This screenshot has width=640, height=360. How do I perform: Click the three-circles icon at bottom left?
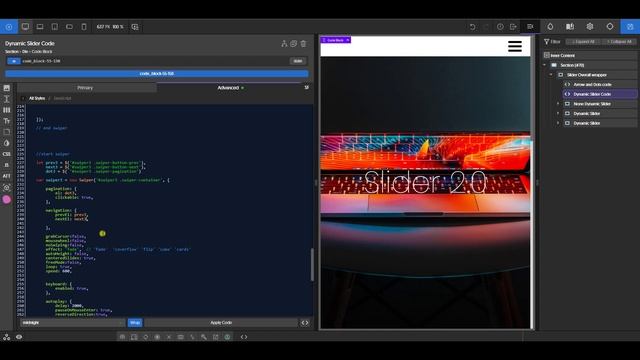point(7,337)
